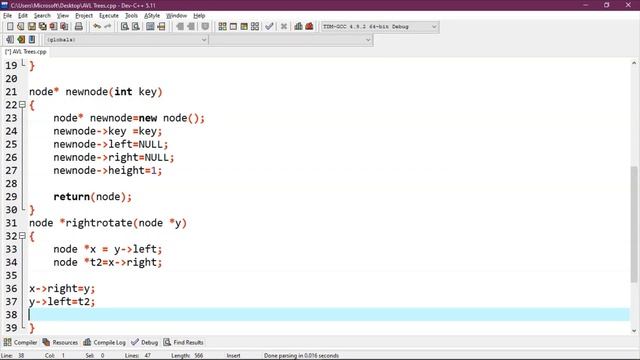Click the code 'newnode->height=1;'

click(108, 171)
